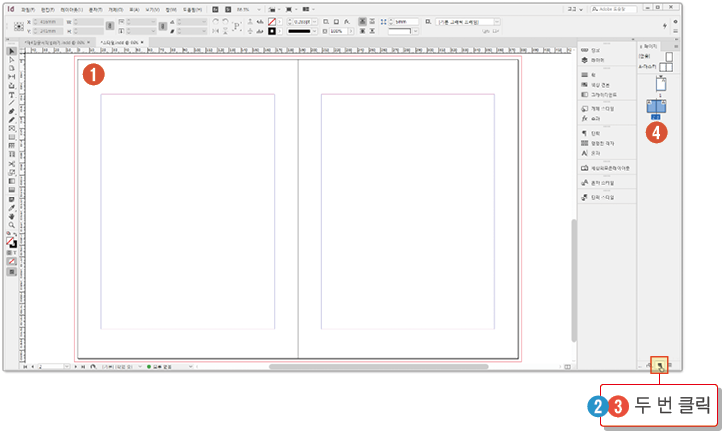Click the fill color swatch in control panel
Viewport: 722px width, 431px height.
(272, 22)
